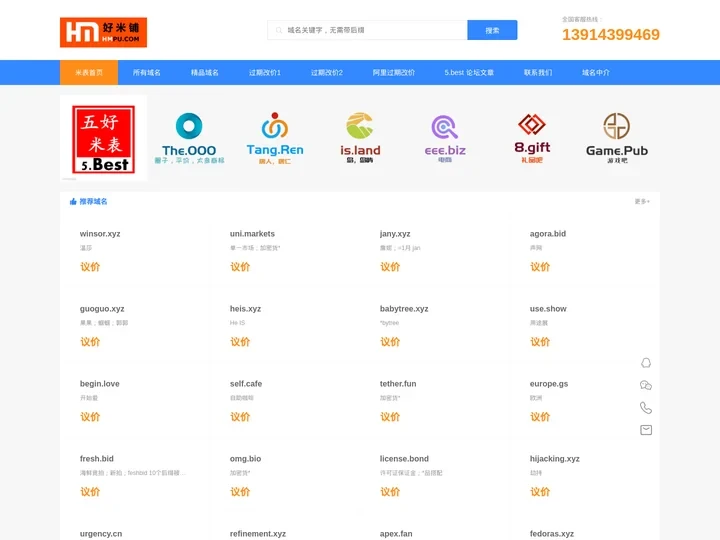
Task: Open The.OOO logo link
Action: (189, 138)
